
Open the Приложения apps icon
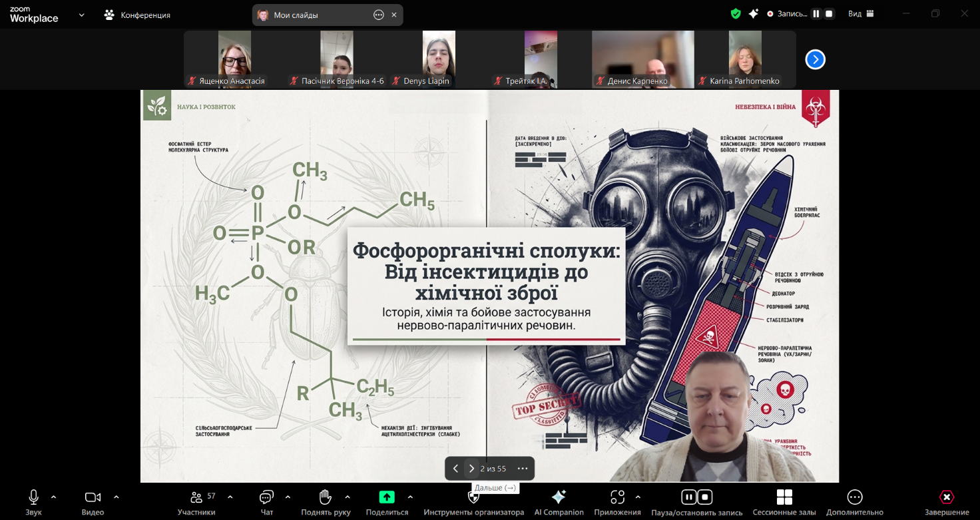[x=618, y=497]
